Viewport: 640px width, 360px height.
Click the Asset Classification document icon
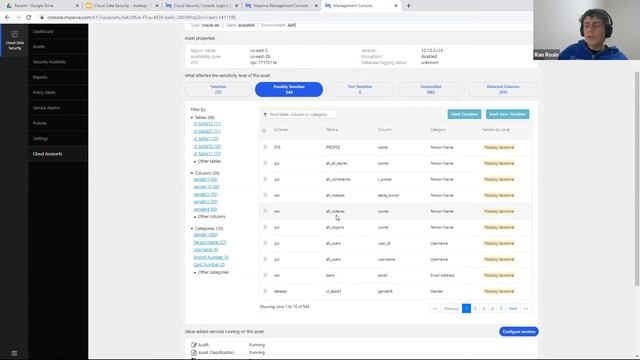[194, 352]
